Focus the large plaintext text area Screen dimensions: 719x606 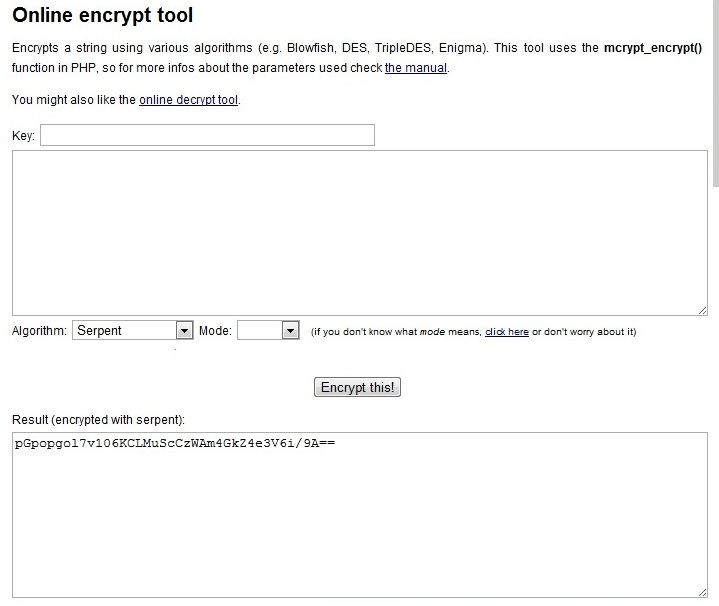[x=360, y=233]
